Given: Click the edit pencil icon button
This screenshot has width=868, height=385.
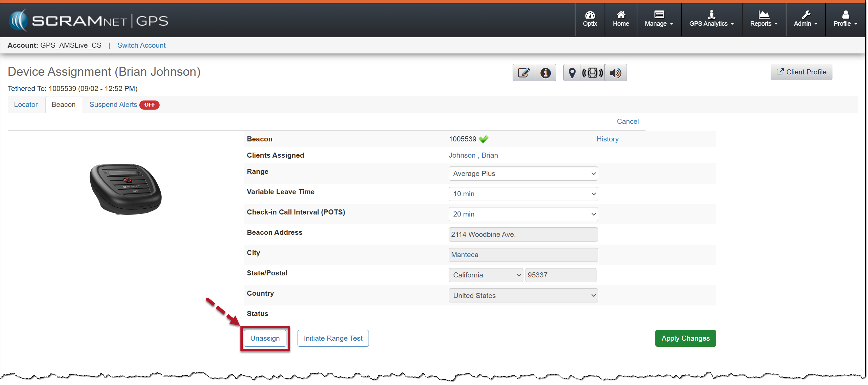Looking at the screenshot, I should [x=523, y=73].
